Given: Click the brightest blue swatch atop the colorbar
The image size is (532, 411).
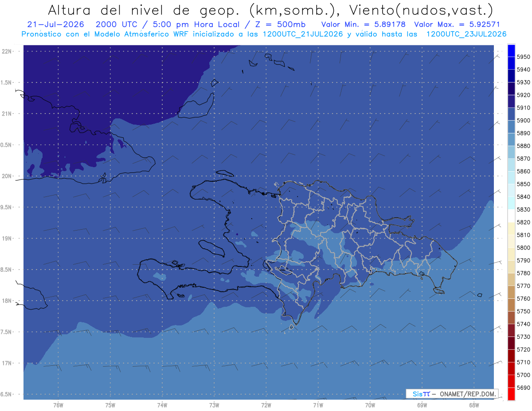Looking at the screenshot, I should point(511,51).
